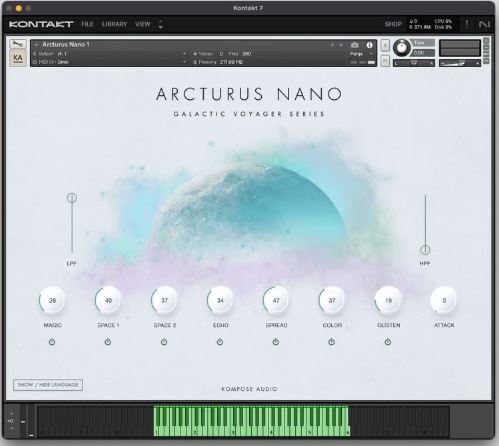Image resolution: width=499 pixels, height=446 pixels.
Task: Click the SHOW / HIDE LANGUAGE button
Action: (x=48, y=385)
